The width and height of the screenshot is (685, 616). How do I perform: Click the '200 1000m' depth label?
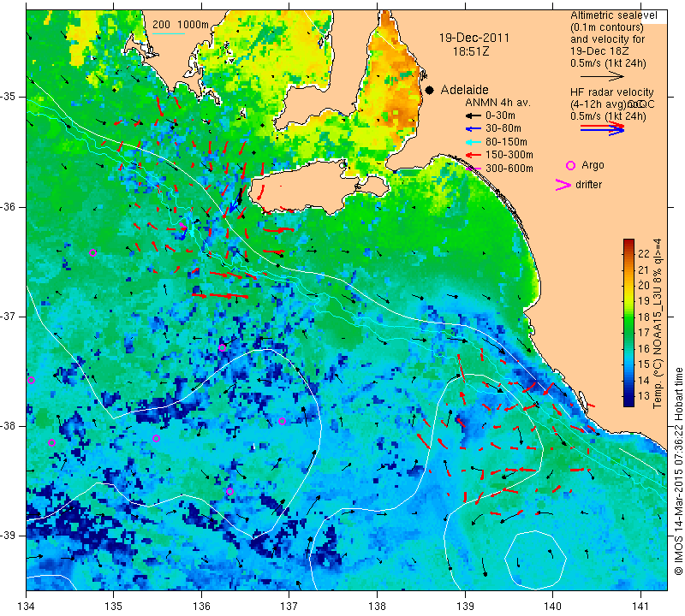point(181,25)
